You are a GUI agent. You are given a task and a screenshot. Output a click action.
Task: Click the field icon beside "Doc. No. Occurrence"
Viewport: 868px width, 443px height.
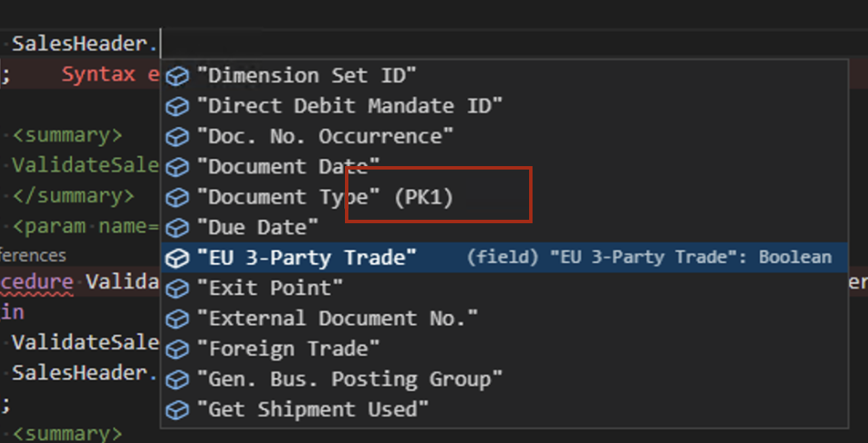(177, 137)
